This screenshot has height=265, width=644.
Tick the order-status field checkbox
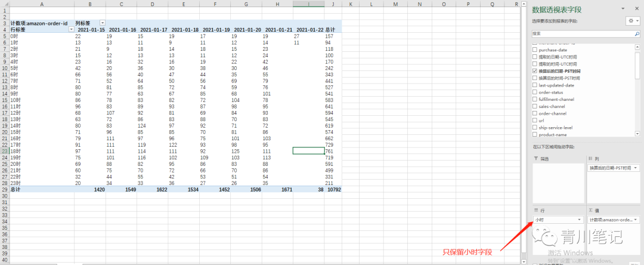[534, 92]
